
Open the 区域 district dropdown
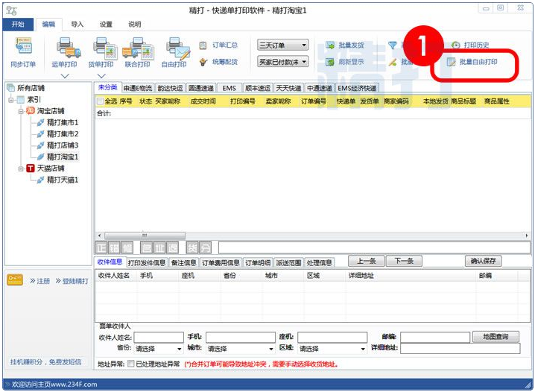(x=332, y=349)
